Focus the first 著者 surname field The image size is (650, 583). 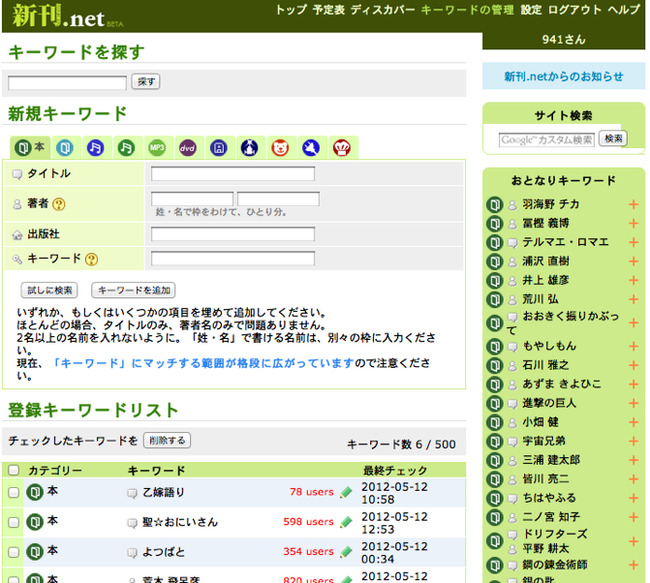pos(192,199)
